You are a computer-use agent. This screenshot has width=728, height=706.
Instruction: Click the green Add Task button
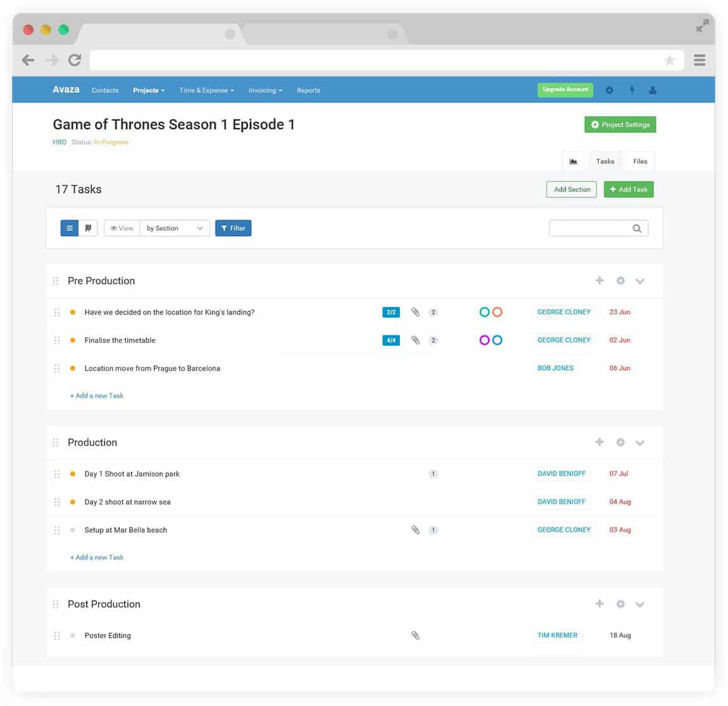629,189
